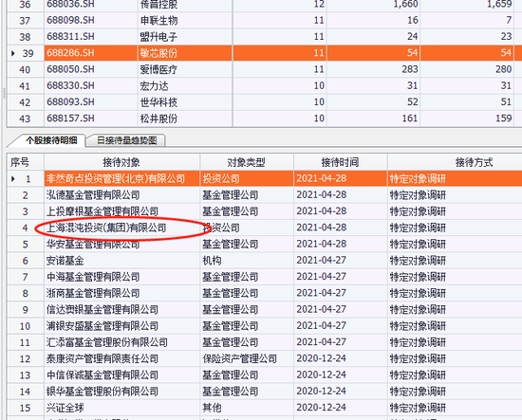522x420 pixels.
Task: Select row 上投摩根基金管理有限公司
Action: pyautogui.click(x=103, y=211)
